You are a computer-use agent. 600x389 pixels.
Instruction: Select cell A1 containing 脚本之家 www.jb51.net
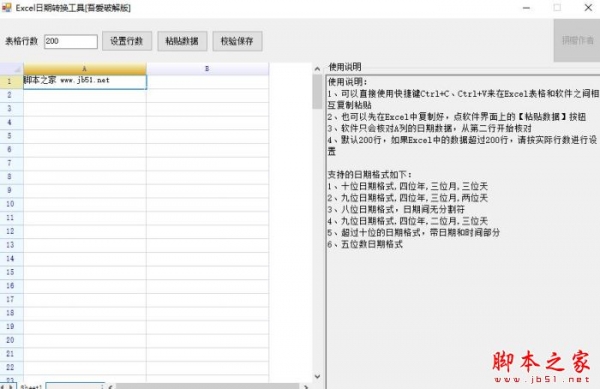[x=85, y=82]
